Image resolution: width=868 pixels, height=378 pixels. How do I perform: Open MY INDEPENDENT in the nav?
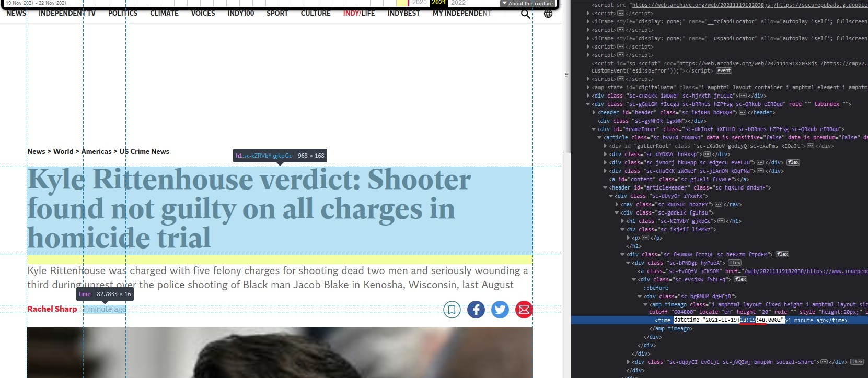click(462, 13)
